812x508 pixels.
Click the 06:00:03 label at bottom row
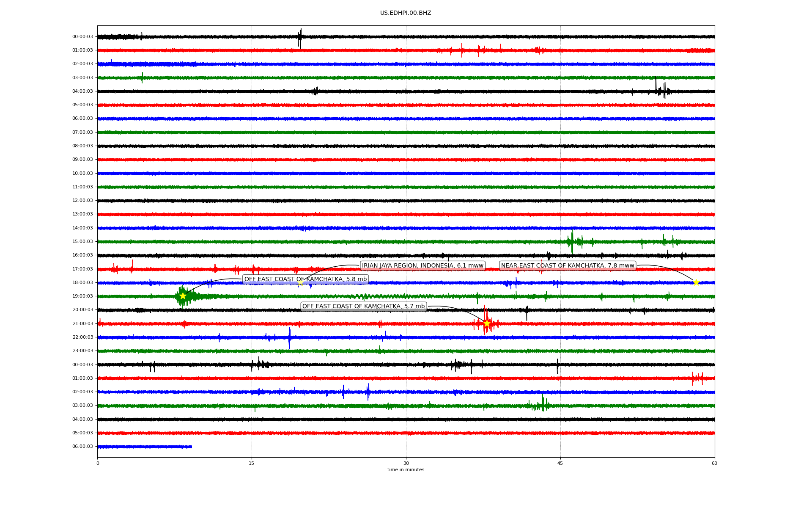(x=82, y=446)
